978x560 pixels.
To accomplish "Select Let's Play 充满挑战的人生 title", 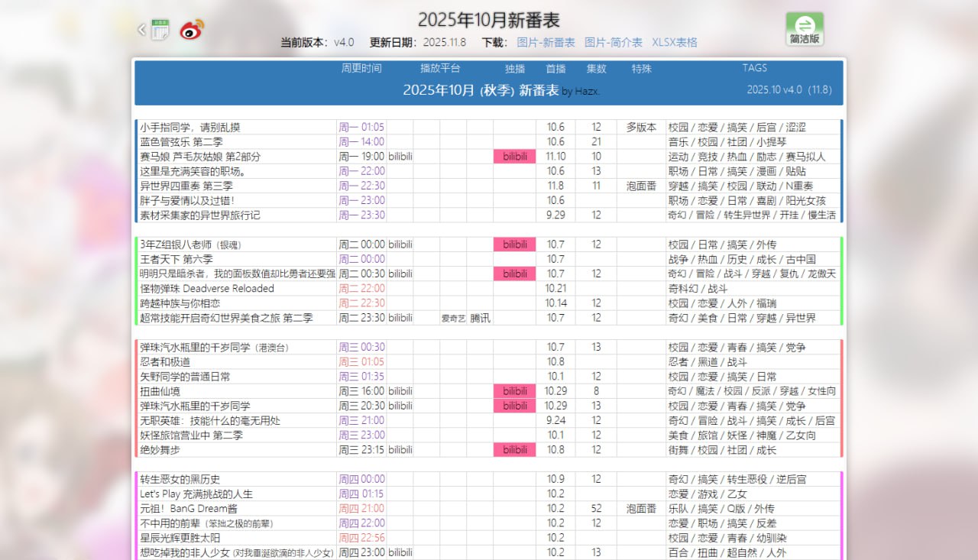I will click(196, 494).
